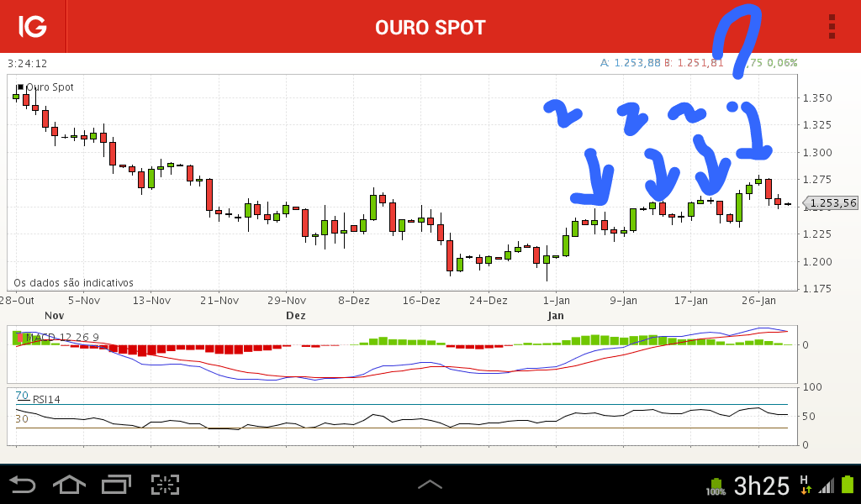Tap the ask price A: 1.253,88

pos(631,62)
